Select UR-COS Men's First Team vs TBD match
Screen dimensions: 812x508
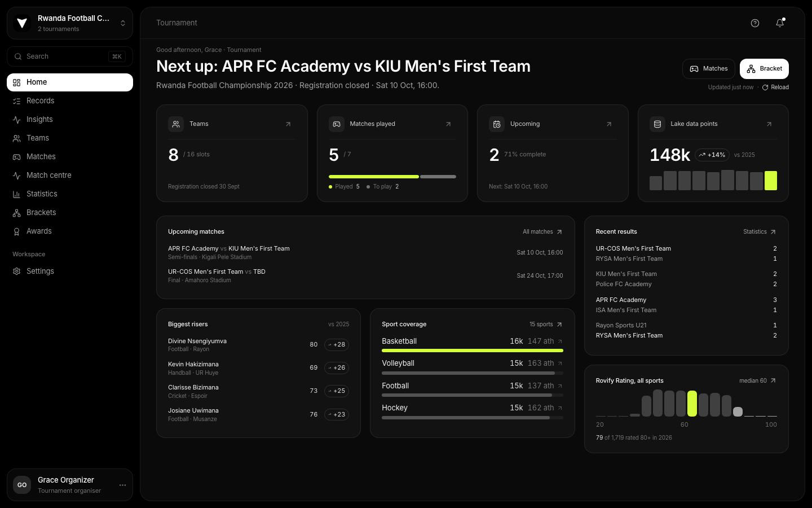click(x=365, y=276)
